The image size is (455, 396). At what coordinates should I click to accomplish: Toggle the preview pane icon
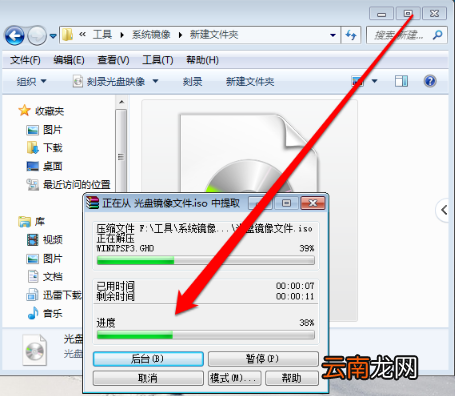(x=401, y=81)
